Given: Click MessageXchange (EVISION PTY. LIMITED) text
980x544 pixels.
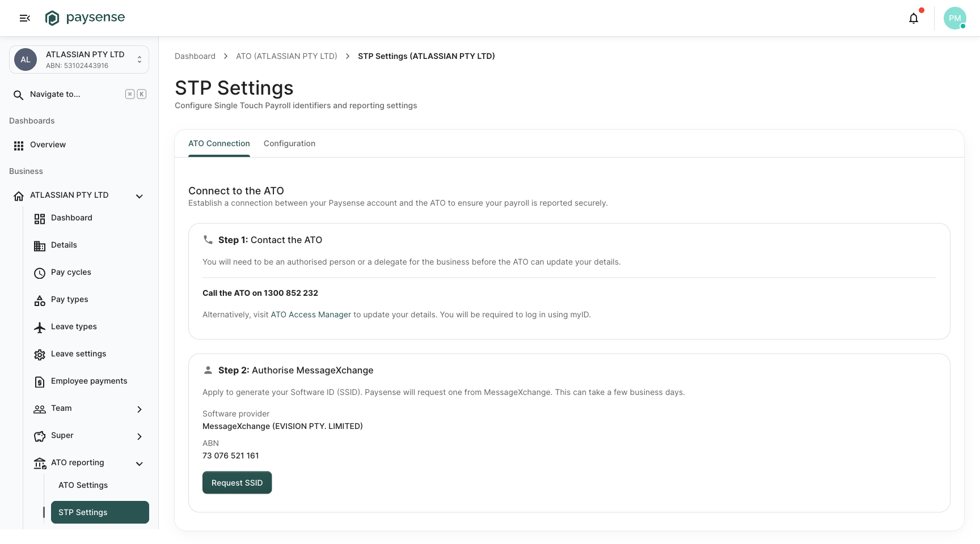Looking at the screenshot, I should point(282,426).
